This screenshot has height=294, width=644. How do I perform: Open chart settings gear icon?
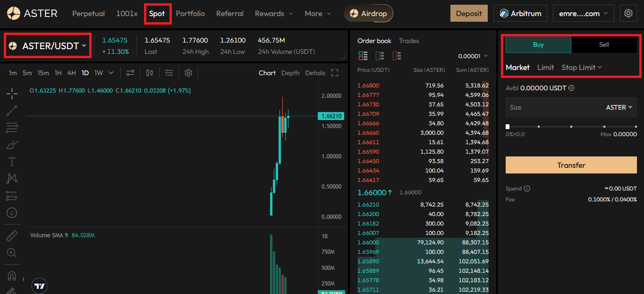[188, 73]
